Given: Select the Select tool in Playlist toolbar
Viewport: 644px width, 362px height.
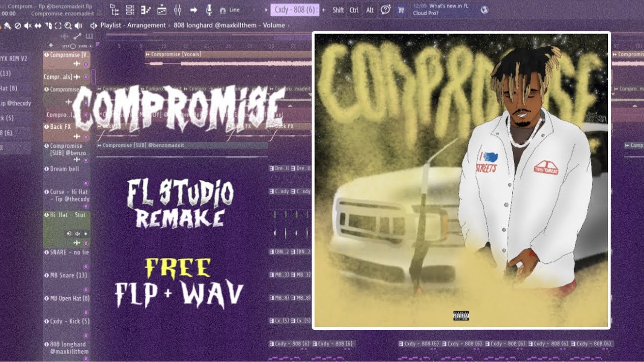Looking at the screenshot, I should (x=58, y=26).
